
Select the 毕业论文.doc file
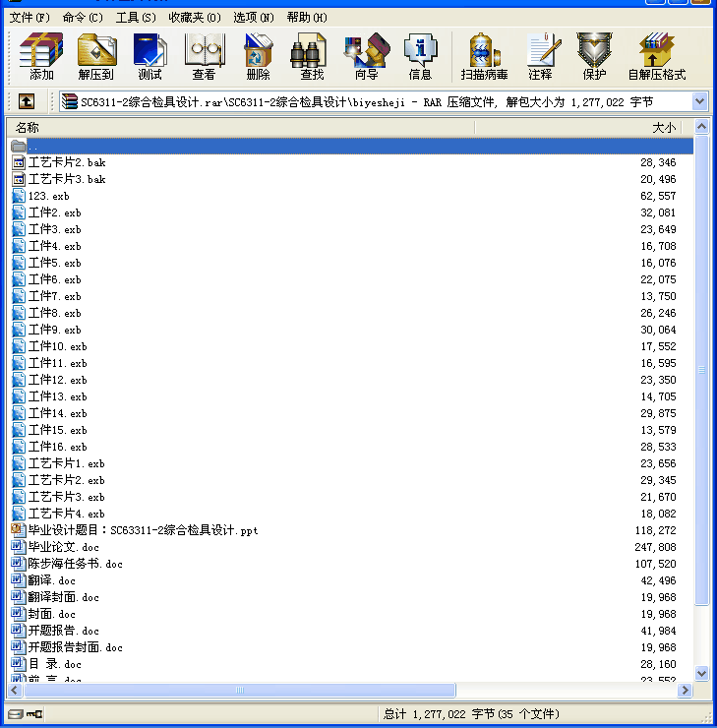(x=64, y=547)
